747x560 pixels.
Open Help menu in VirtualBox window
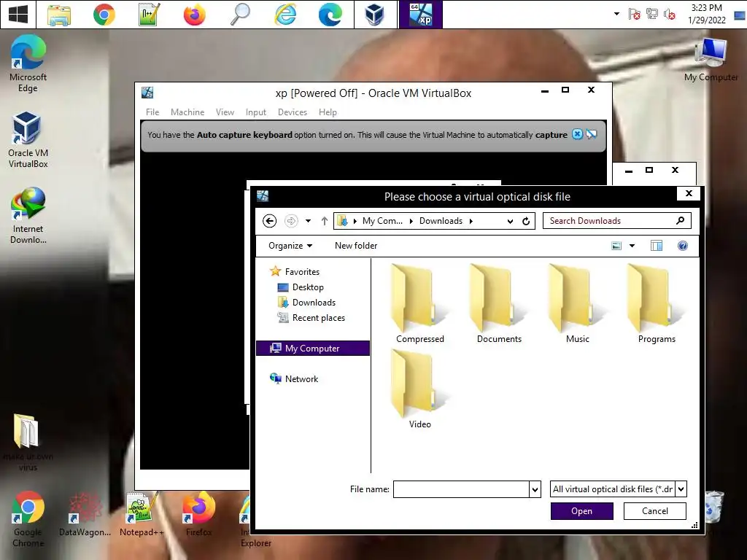pyautogui.click(x=328, y=112)
